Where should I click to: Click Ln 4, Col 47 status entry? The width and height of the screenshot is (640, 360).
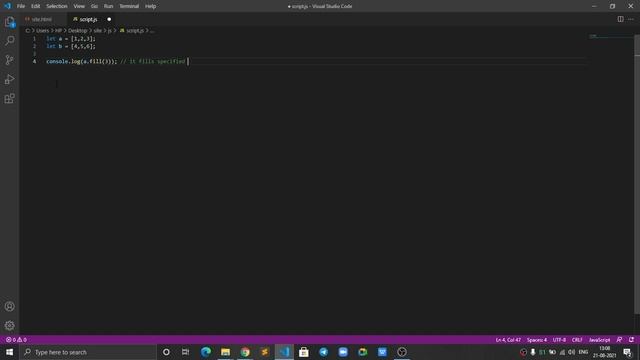click(508, 340)
